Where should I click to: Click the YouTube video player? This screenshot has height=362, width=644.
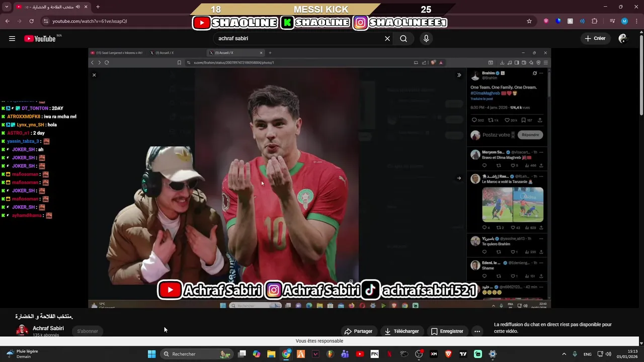[x=319, y=178]
